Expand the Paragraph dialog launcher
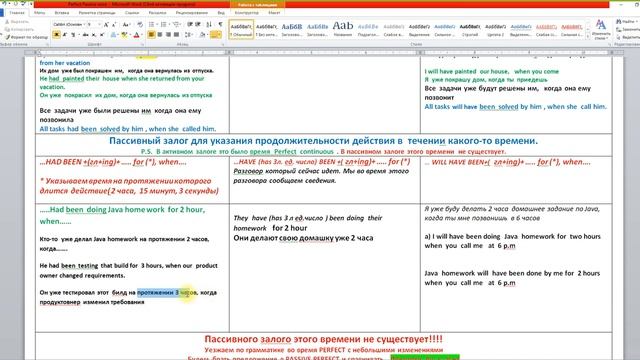640x360 pixels. (223, 44)
